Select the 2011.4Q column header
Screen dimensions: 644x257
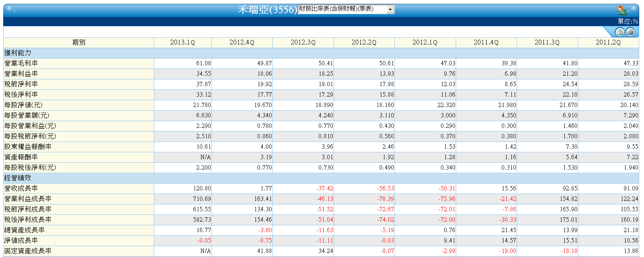486,42
